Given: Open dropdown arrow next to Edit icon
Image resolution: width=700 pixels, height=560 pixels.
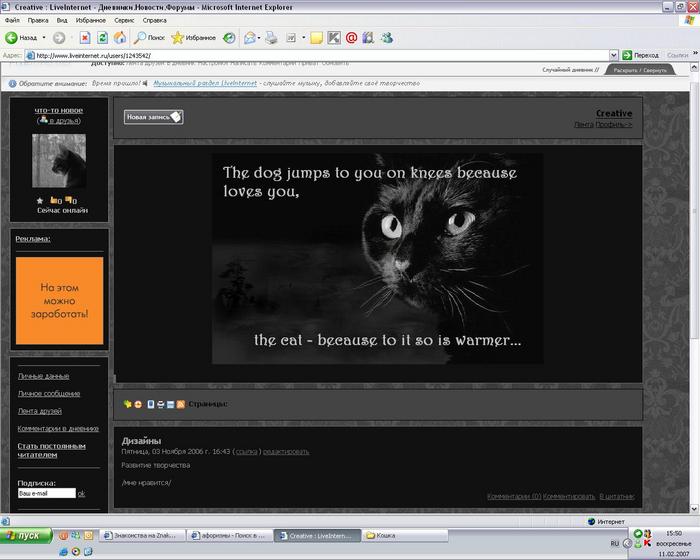Looking at the screenshot, I should click(x=304, y=38).
